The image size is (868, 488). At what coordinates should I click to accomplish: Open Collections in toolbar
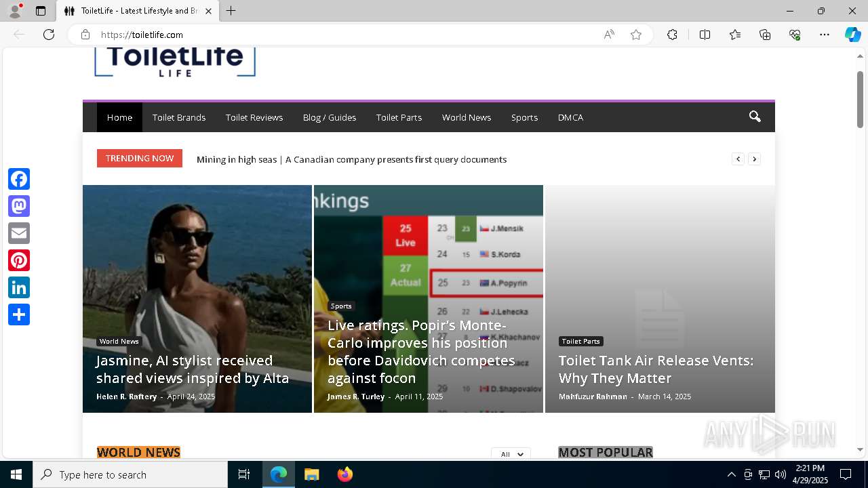[x=765, y=35]
